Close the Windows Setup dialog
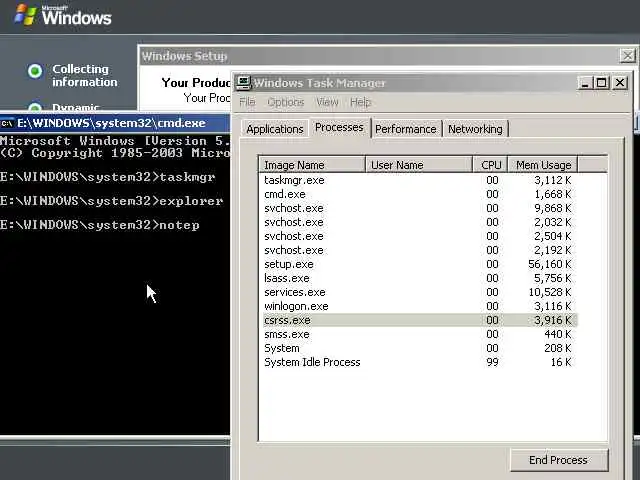Viewport: 640px width, 480px height. [x=627, y=56]
